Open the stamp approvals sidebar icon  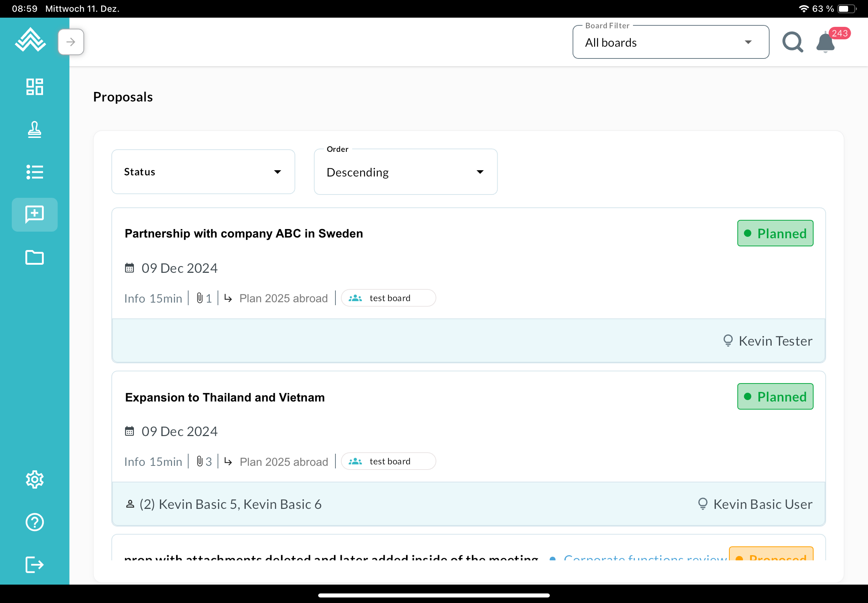pos(34,129)
